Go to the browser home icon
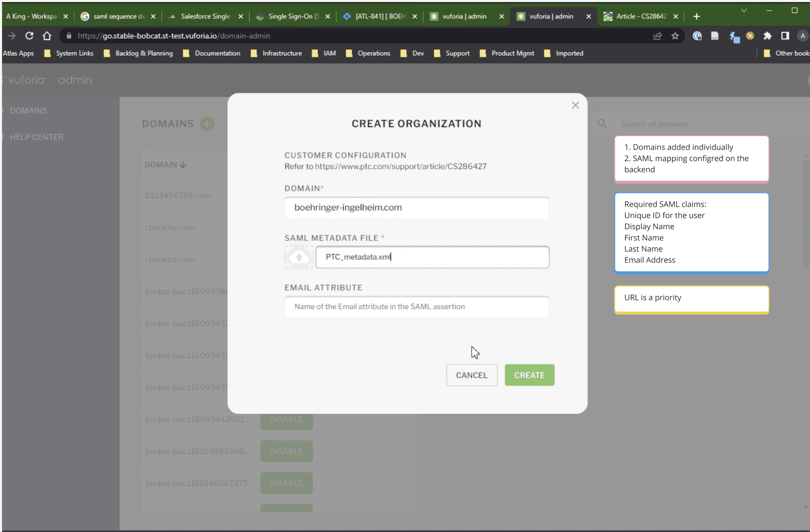This screenshot has width=810, height=532. point(47,36)
